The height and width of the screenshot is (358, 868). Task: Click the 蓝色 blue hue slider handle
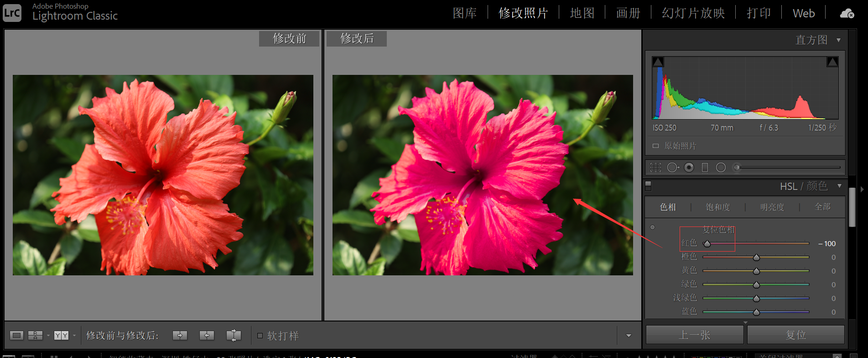(x=756, y=312)
